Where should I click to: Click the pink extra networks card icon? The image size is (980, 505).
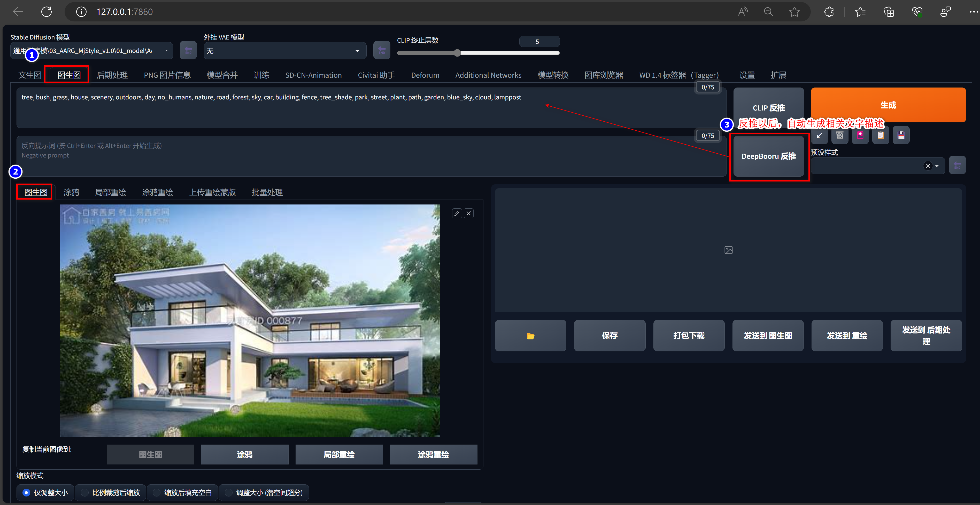coord(860,135)
